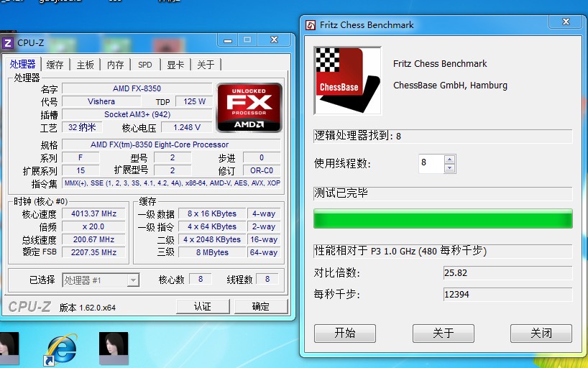Click the L1 data cache value 8 x 16 KBytes
The height and width of the screenshot is (368, 588).
click(212, 213)
